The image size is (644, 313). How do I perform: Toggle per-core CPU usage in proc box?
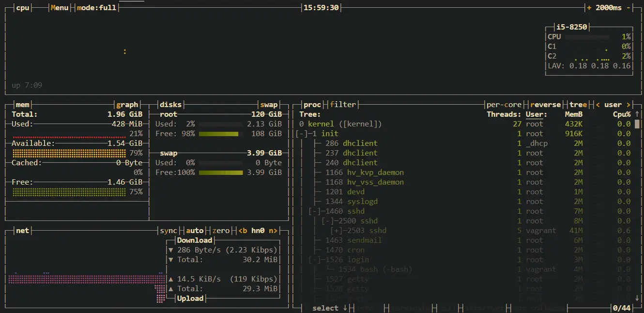(504, 105)
